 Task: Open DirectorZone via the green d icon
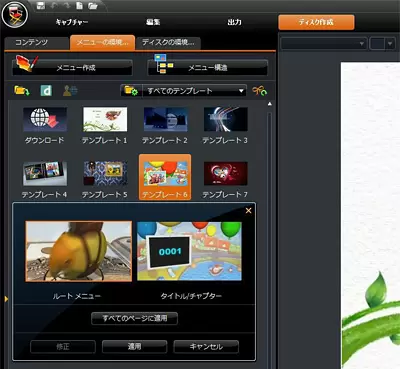pos(46,90)
